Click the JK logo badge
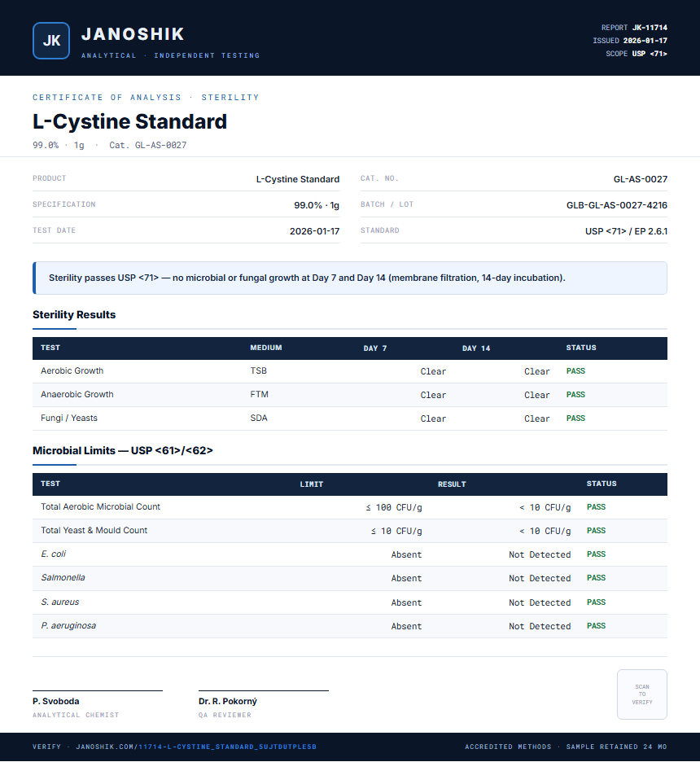 tap(51, 41)
